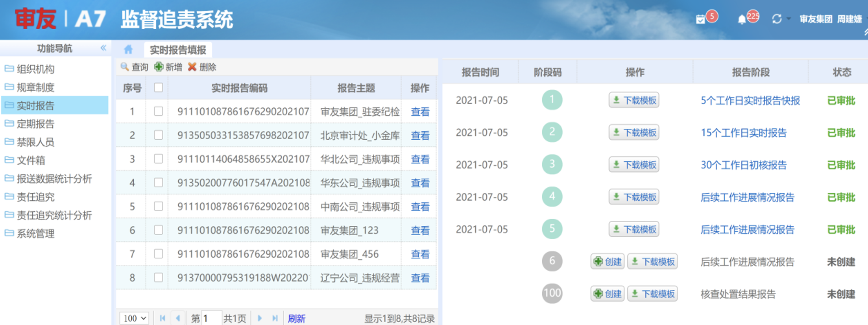Check the box for row 6 审友集团_123
Viewport: 868px width, 325px height.
click(158, 230)
